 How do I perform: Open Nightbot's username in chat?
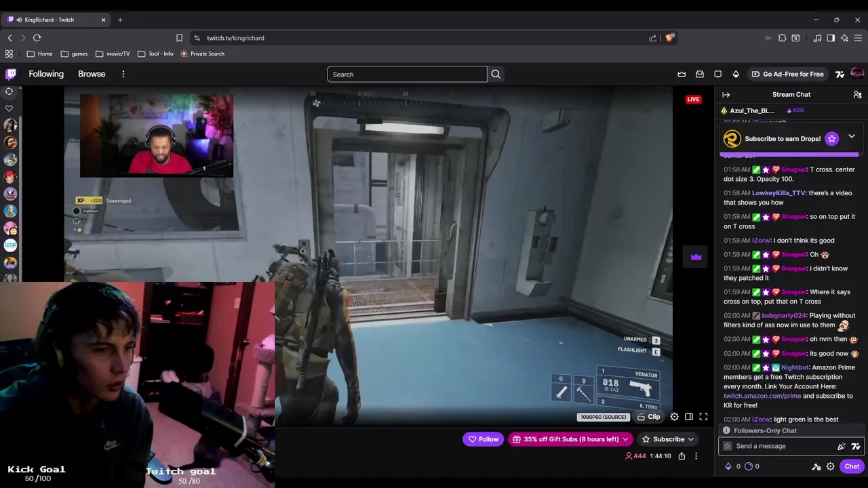click(x=795, y=367)
